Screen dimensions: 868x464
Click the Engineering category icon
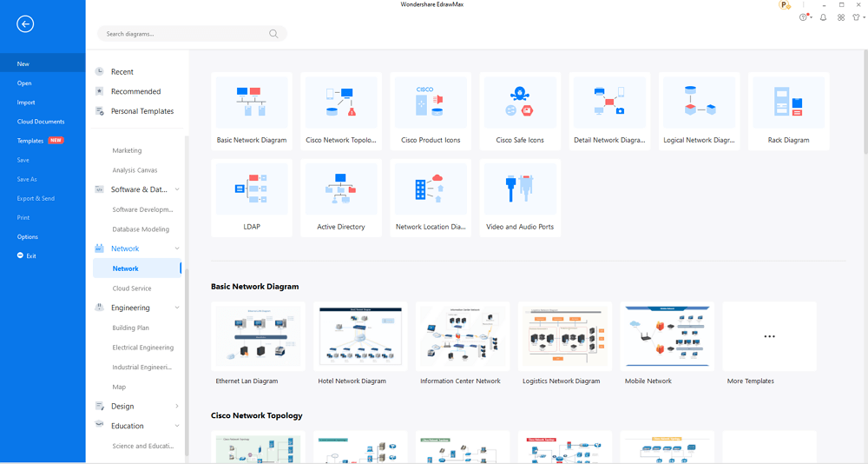(x=100, y=307)
